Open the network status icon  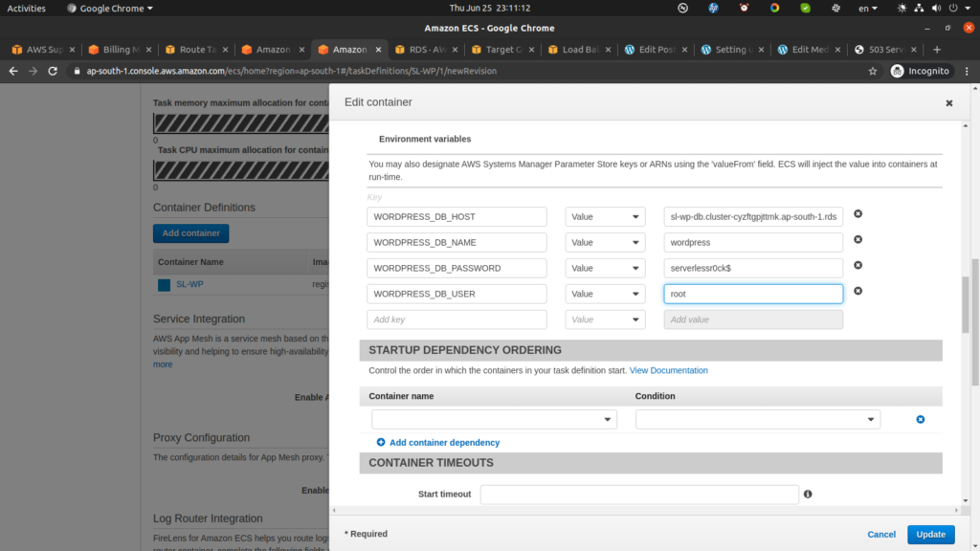pyautogui.click(x=919, y=8)
